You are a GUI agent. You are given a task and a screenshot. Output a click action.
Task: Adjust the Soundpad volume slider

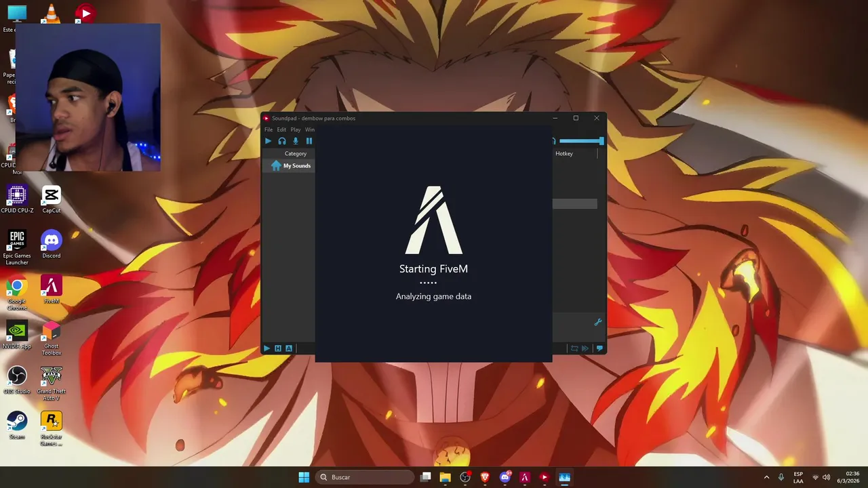[581, 141]
